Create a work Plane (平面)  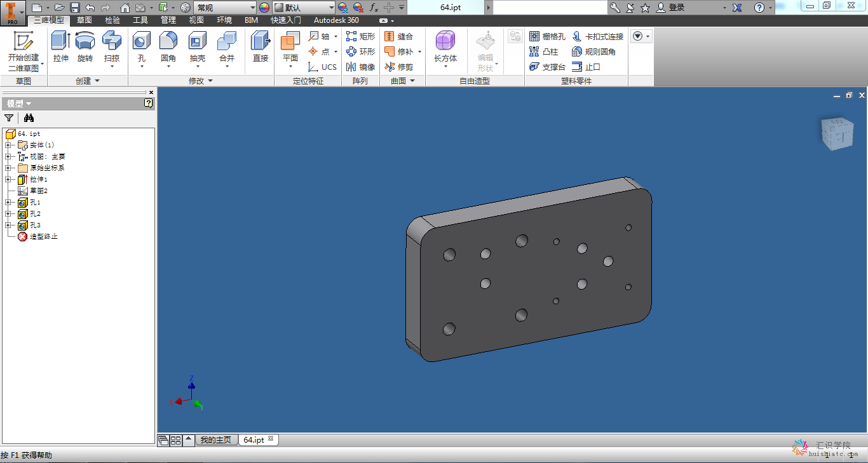(290, 49)
